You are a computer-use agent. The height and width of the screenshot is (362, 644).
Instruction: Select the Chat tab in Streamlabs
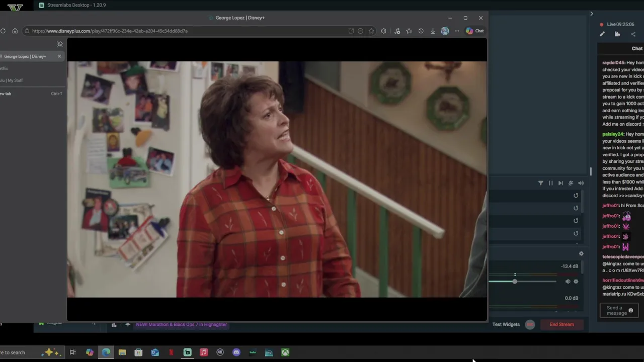click(x=637, y=48)
